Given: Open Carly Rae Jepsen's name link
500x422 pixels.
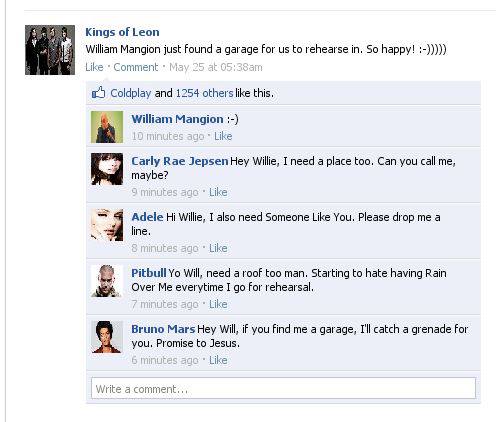Looking at the screenshot, I should (180, 161).
